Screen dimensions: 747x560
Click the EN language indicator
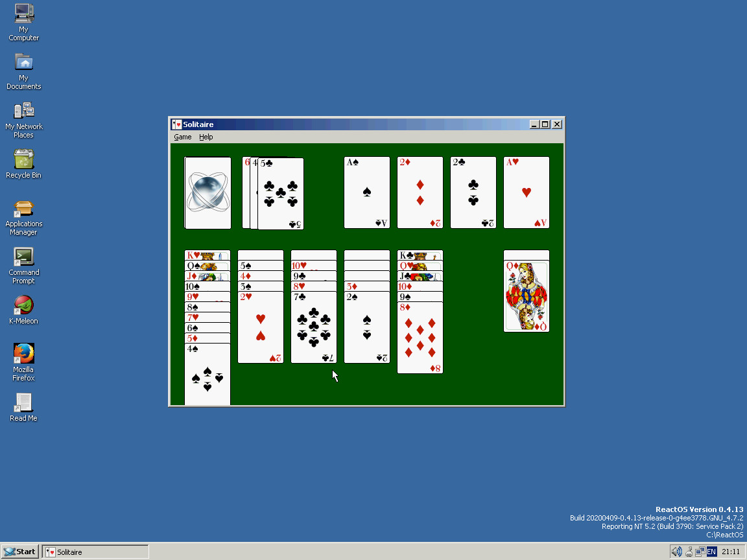(711, 552)
